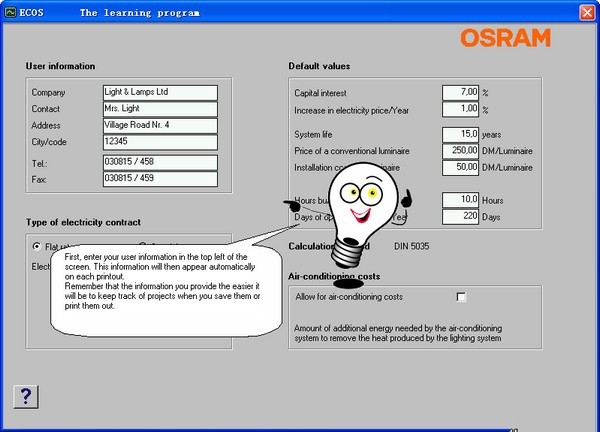Edit the Fax field 030815 / 459
600x432 pixels.
tap(160, 179)
